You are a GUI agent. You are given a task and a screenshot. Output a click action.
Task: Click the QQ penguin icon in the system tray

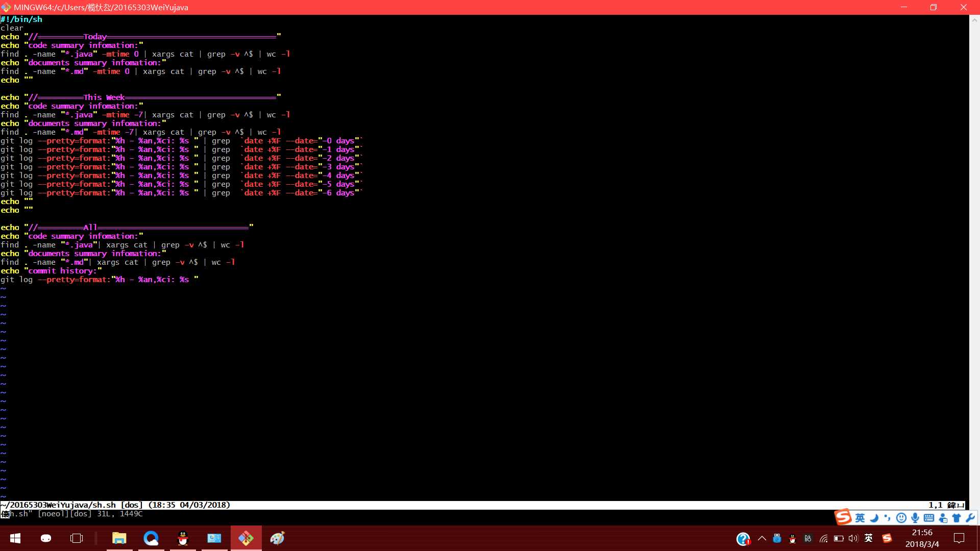(792, 538)
